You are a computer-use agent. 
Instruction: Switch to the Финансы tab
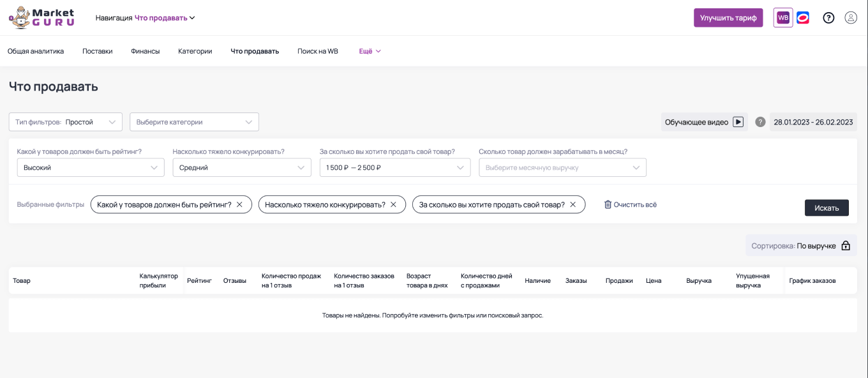click(x=145, y=51)
